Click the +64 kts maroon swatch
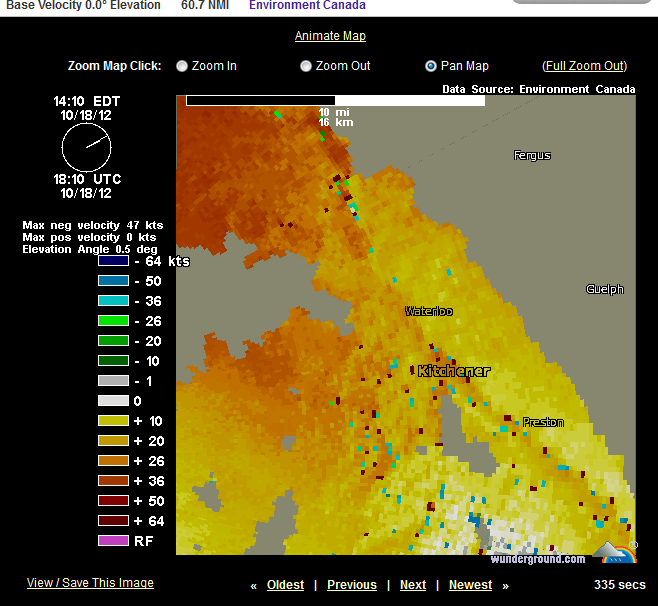This screenshot has width=658, height=606. click(x=113, y=521)
